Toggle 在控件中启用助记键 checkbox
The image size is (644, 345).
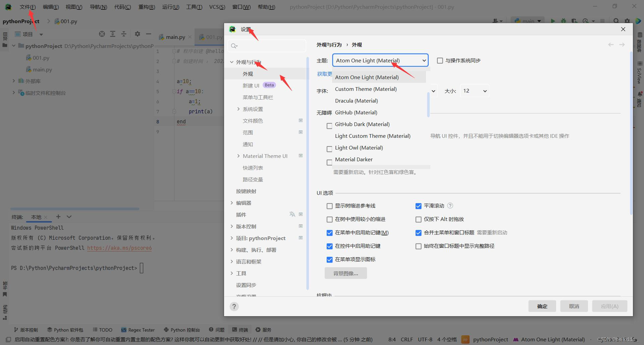329,246
